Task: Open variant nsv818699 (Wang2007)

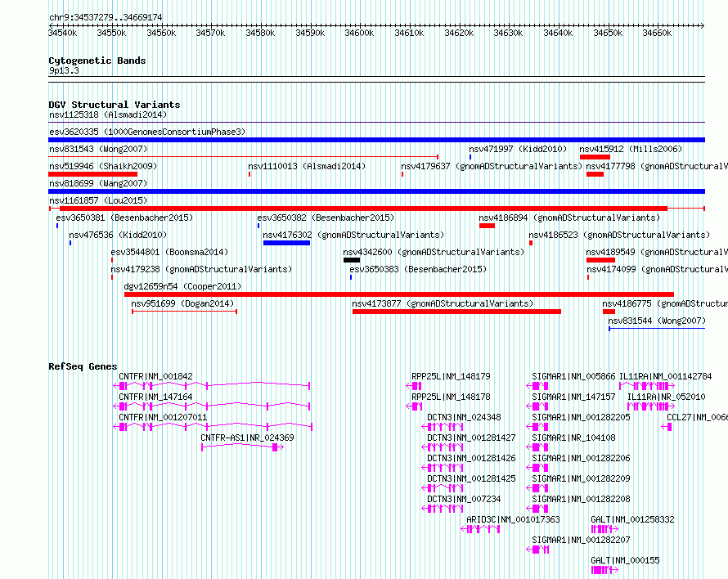Action: pyautogui.click(x=98, y=183)
